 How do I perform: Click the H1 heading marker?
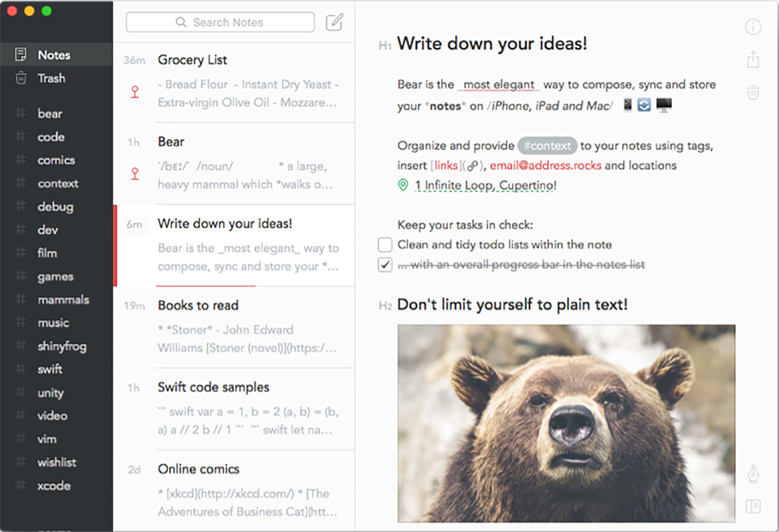click(385, 46)
